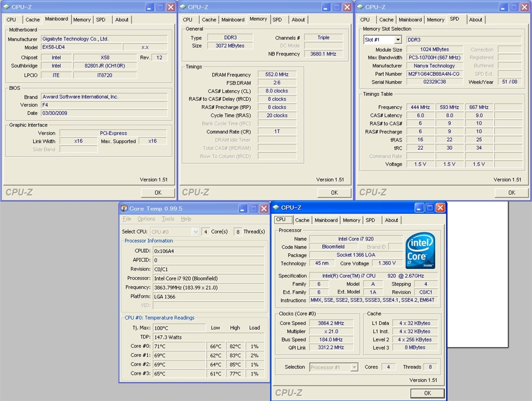
Task: Open the File menu in Core Temp
Action: click(x=127, y=219)
